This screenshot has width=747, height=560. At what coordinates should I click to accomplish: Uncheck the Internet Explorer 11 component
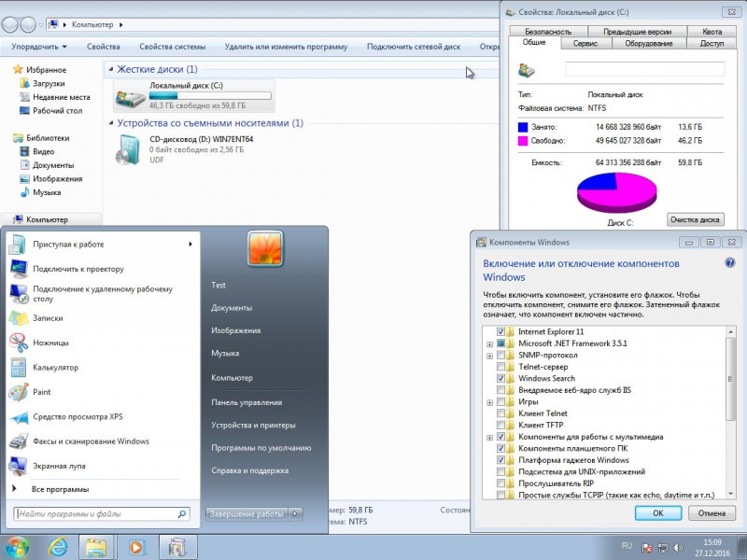(x=500, y=331)
